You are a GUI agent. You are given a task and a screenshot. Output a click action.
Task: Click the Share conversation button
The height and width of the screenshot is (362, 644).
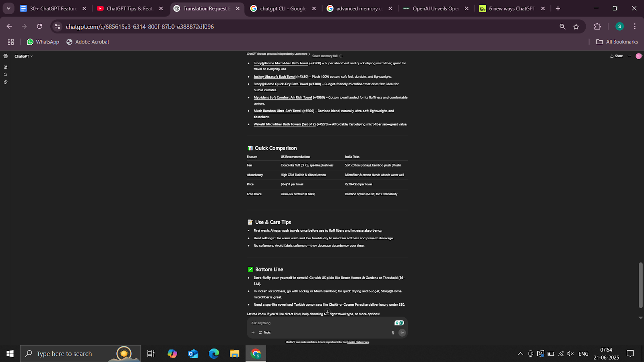point(617,56)
